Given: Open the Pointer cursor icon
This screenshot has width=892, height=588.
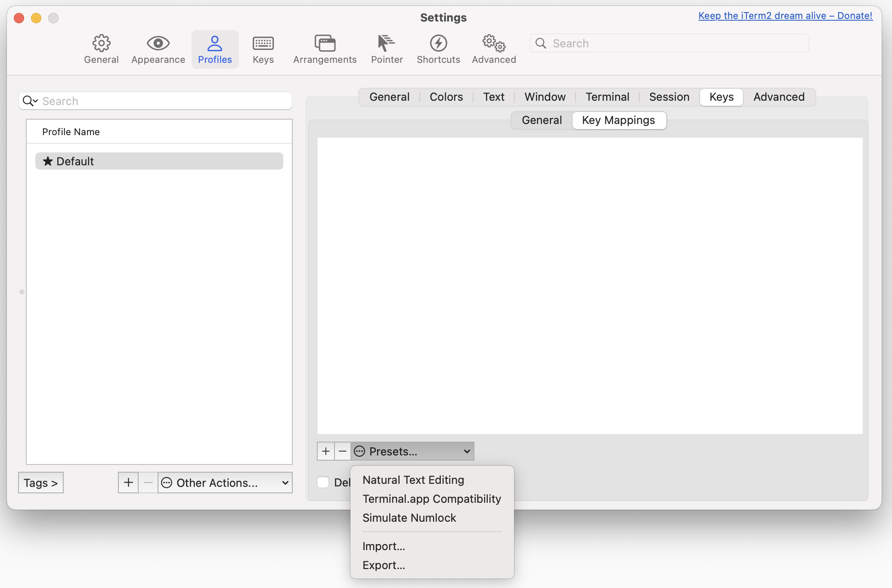Looking at the screenshot, I should pos(386,43).
